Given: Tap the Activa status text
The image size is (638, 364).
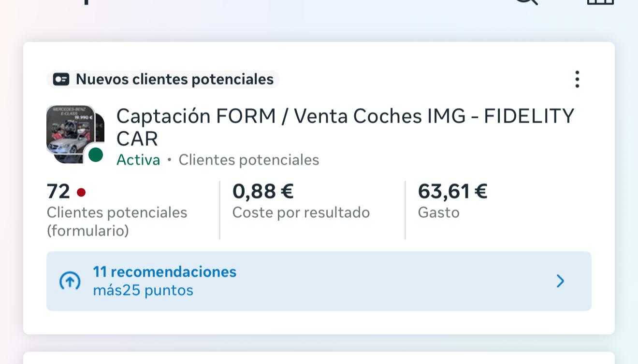Looking at the screenshot, I should pyautogui.click(x=138, y=160).
